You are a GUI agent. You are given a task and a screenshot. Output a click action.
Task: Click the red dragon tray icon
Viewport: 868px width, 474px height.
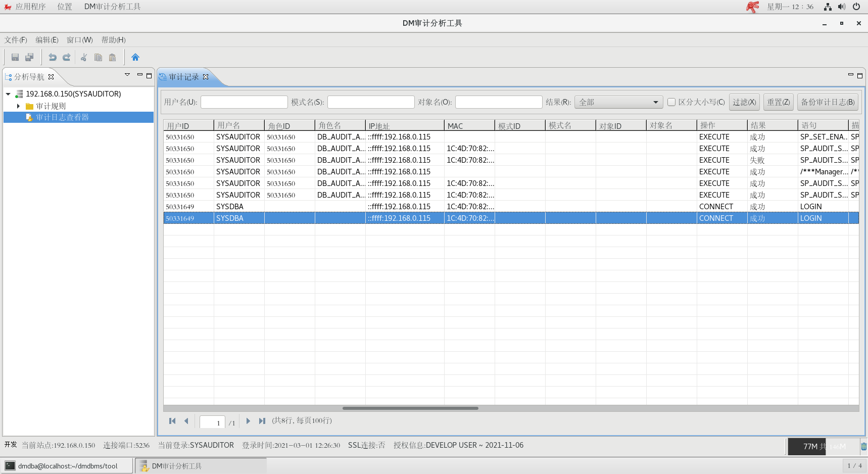(x=753, y=7)
